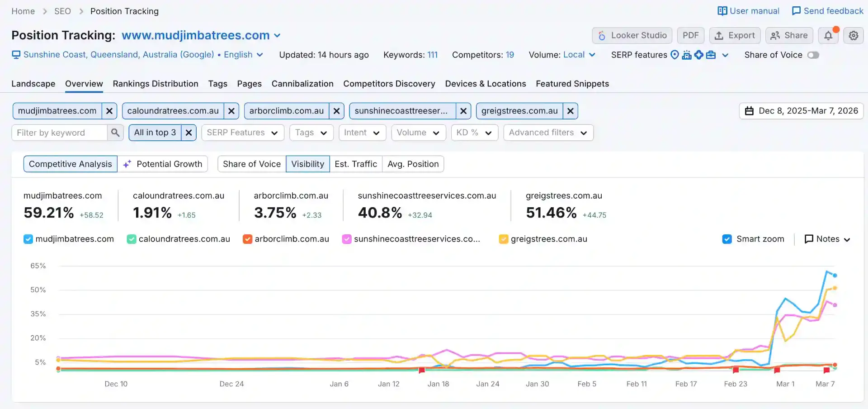This screenshot has height=409, width=868.
Task: Select Potential Growth view
Action: [163, 164]
